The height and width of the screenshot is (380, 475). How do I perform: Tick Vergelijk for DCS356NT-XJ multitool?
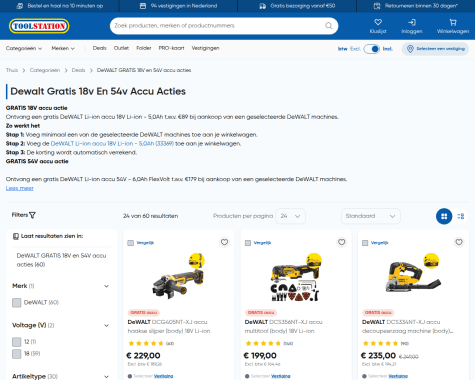point(248,243)
